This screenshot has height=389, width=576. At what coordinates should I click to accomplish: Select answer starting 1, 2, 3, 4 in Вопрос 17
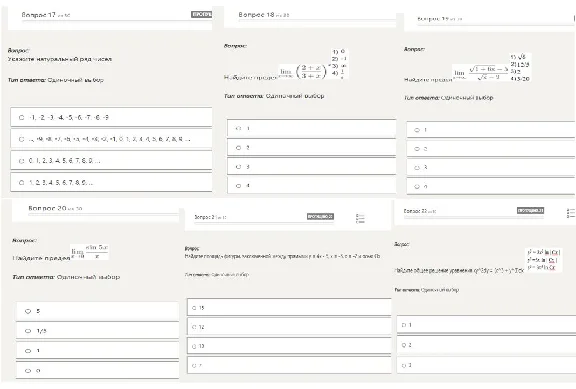(111, 182)
